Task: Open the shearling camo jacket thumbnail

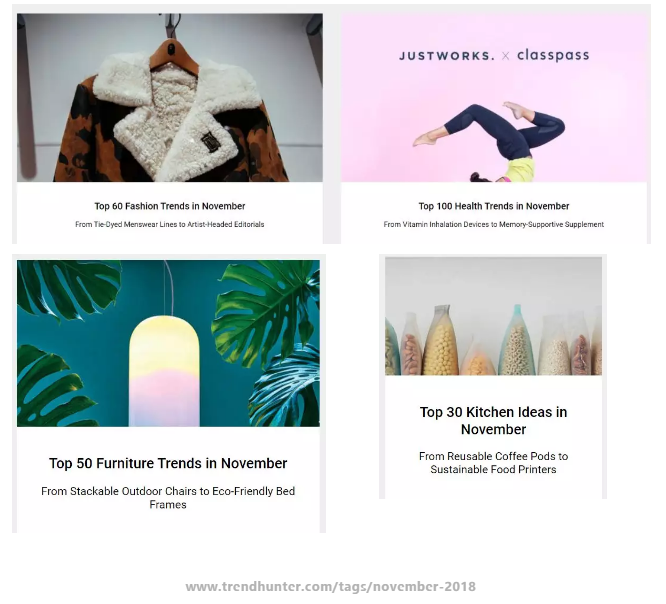Action: 170,98
